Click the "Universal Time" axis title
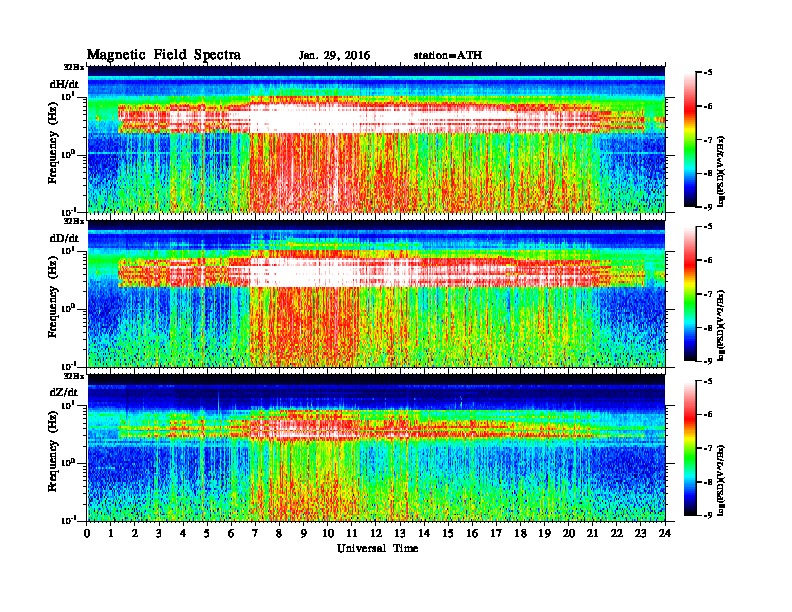Viewport: 792px width, 612px height. click(x=377, y=548)
